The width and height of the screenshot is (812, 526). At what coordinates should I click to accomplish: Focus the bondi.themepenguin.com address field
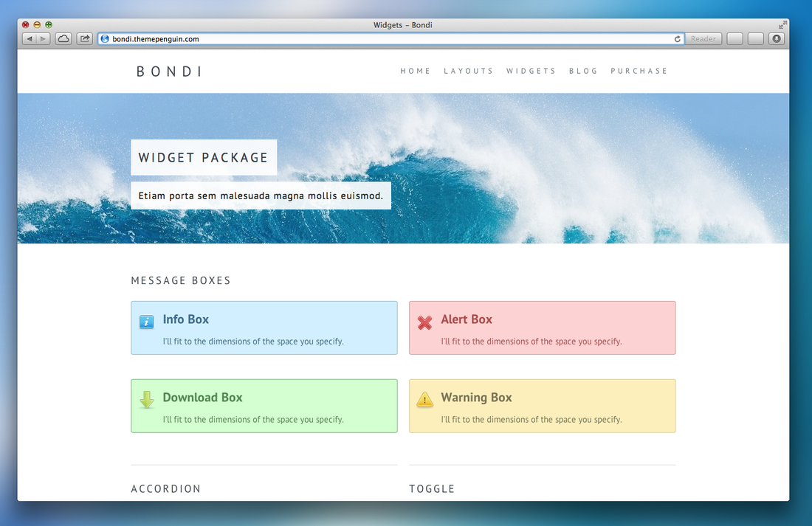coord(391,39)
